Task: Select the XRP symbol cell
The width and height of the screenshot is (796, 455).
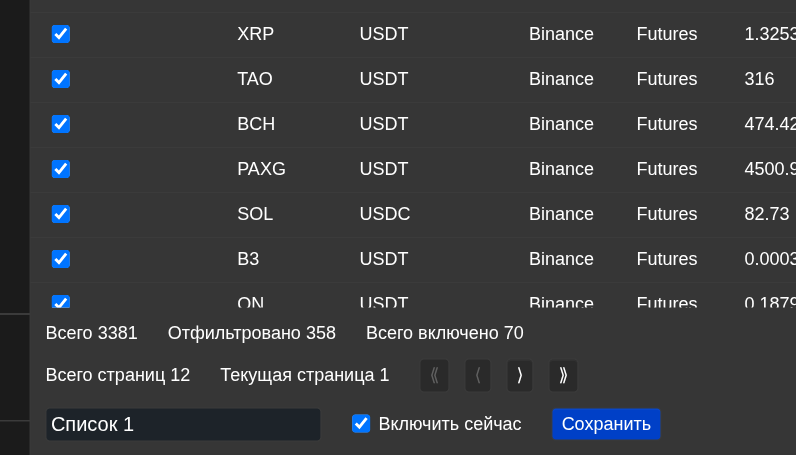Action: click(255, 34)
